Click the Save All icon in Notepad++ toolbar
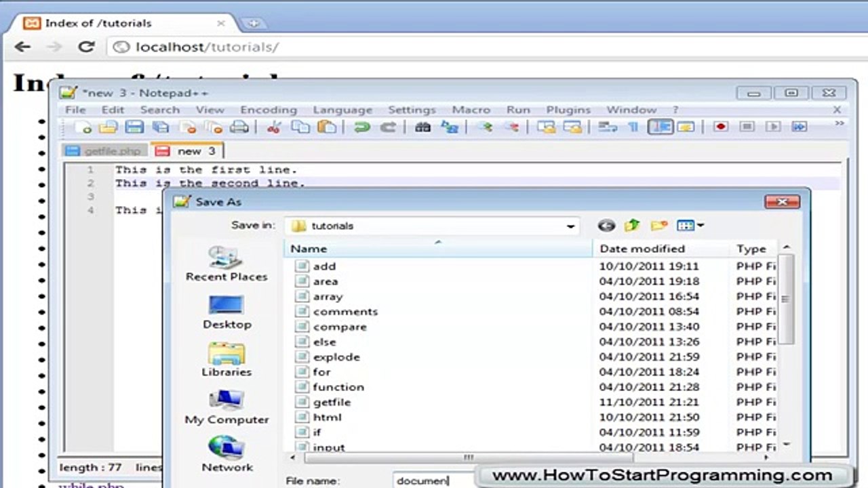The width and height of the screenshot is (868, 488). [x=161, y=127]
